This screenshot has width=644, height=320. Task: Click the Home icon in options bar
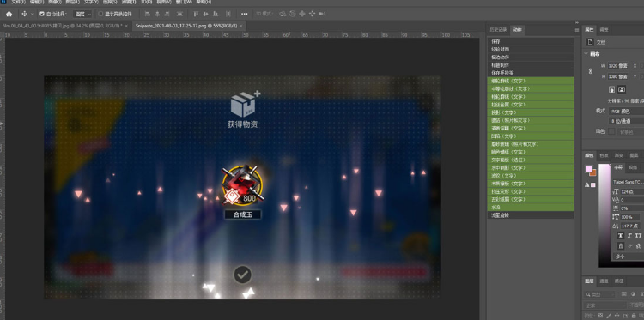[9, 14]
